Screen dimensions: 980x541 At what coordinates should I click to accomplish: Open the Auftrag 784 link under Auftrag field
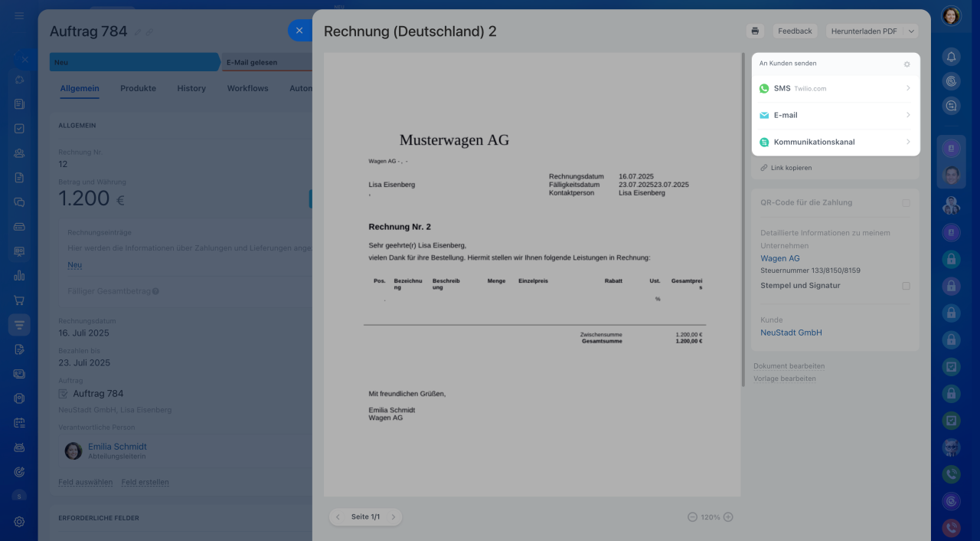coord(98,394)
